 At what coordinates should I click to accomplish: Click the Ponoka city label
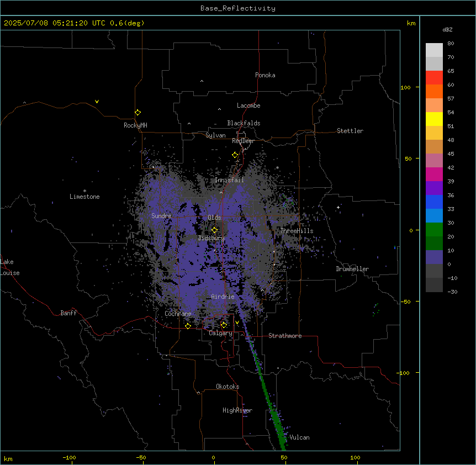coord(265,75)
